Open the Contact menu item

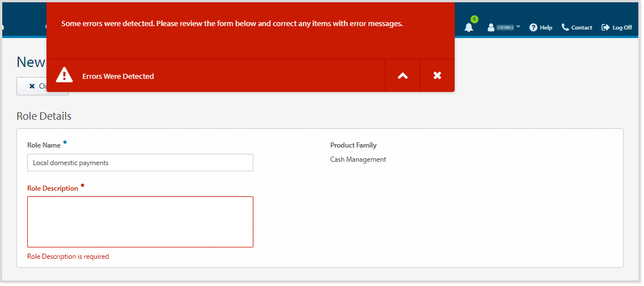[x=582, y=27]
